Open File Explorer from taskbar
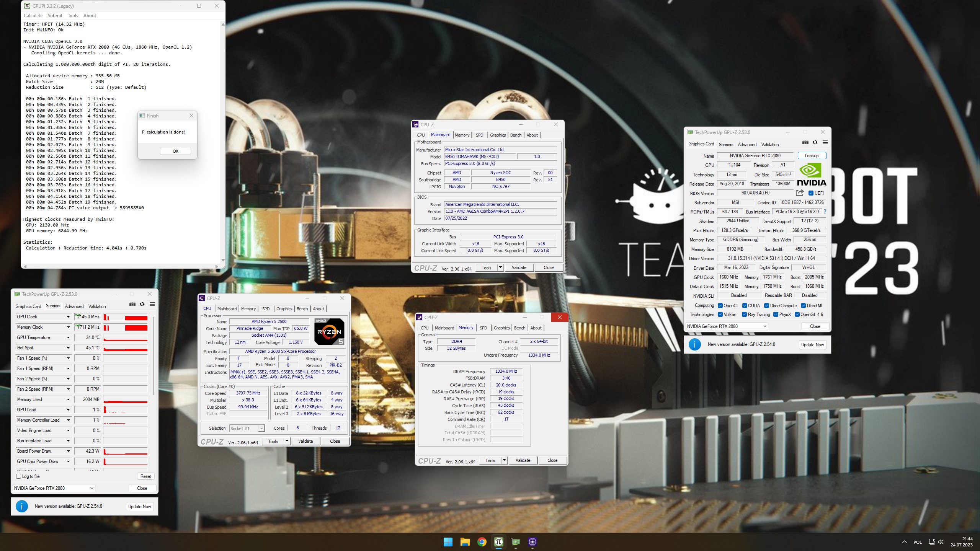Image resolution: width=980 pixels, height=551 pixels. click(465, 542)
